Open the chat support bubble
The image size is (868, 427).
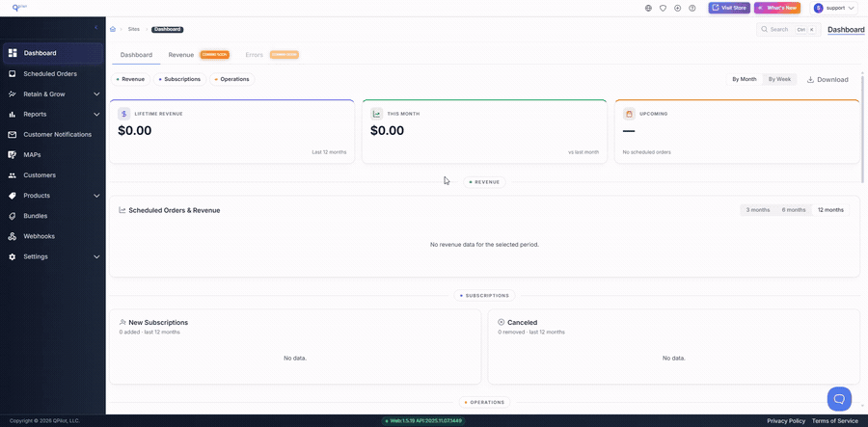coord(839,399)
